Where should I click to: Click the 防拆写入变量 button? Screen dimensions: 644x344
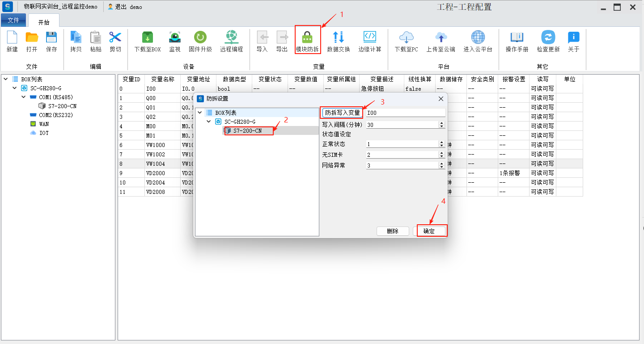(x=343, y=113)
